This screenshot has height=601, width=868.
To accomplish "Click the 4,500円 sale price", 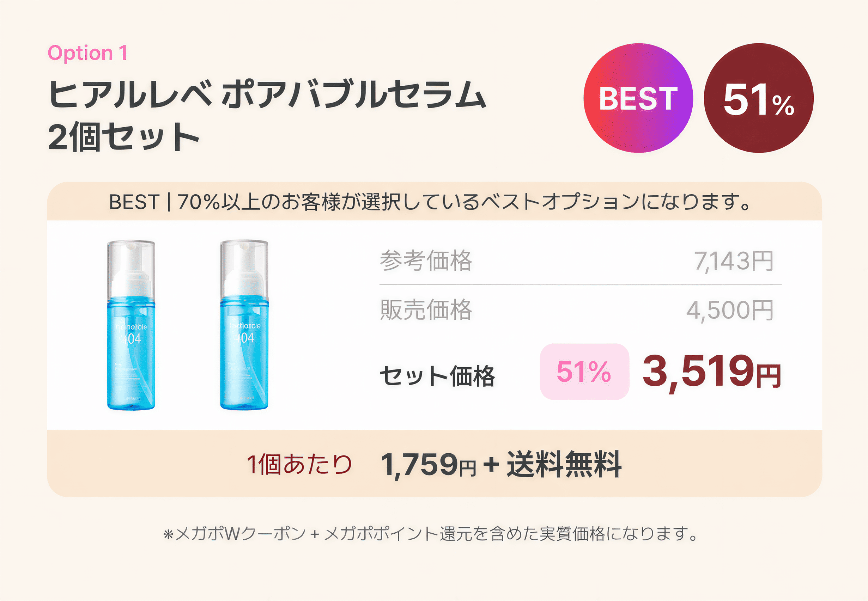I will pos(730,310).
